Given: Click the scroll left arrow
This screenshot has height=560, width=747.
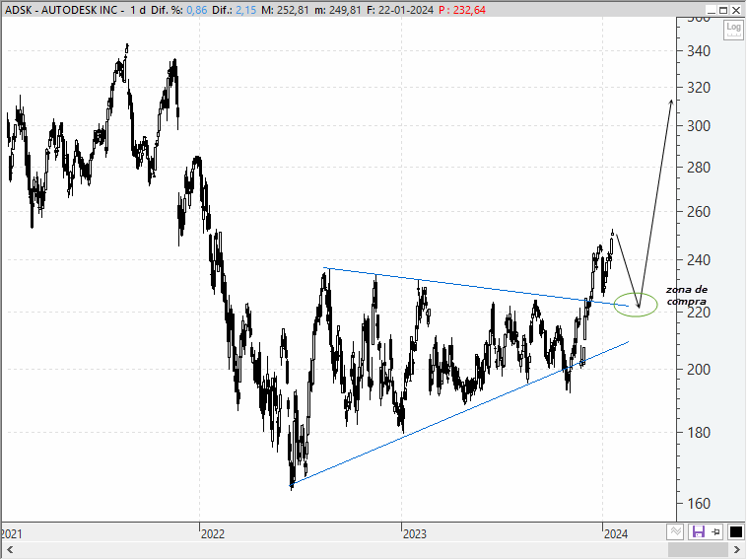Looking at the screenshot, I should 9,550.
